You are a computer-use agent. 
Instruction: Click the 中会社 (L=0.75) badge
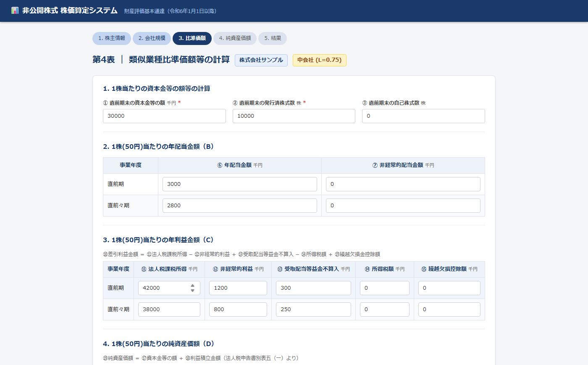click(320, 60)
